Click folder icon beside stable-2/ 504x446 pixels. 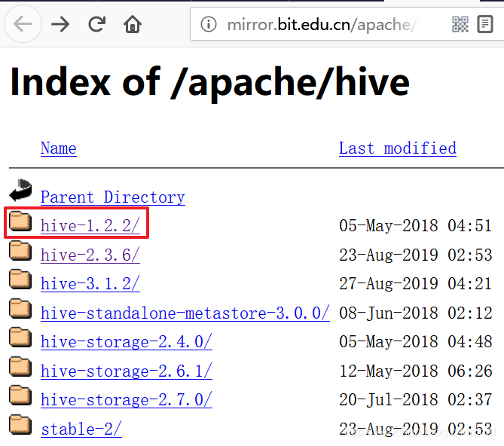(x=20, y=424)
